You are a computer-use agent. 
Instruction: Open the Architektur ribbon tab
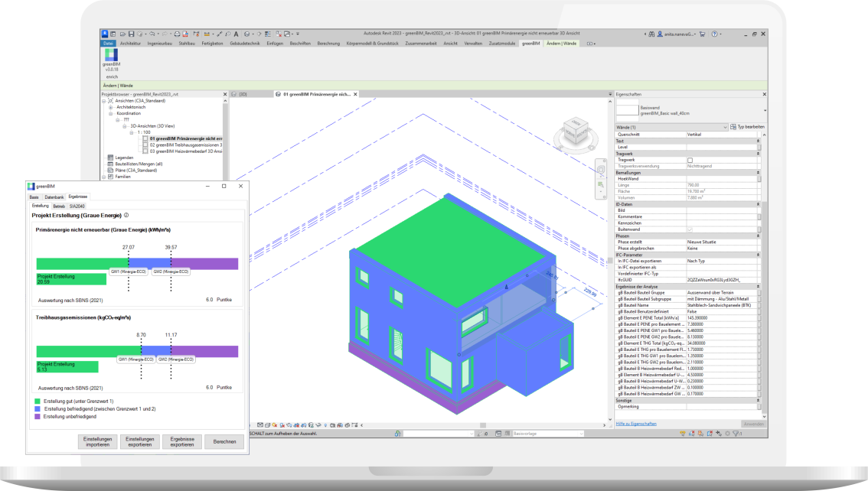click(131, 43)
